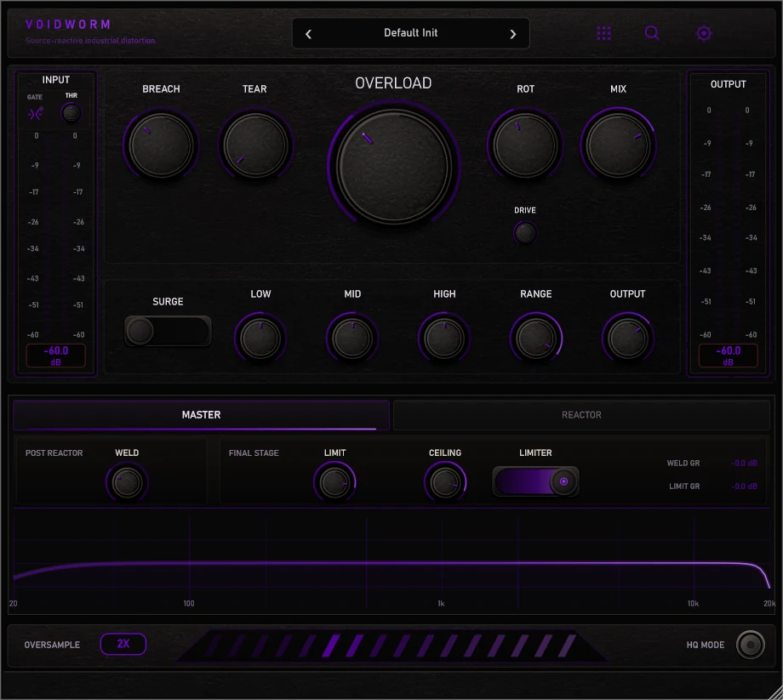Click the VOIDWORM logo text
This screenshot has width=783, height=700.
click(68, 25)
